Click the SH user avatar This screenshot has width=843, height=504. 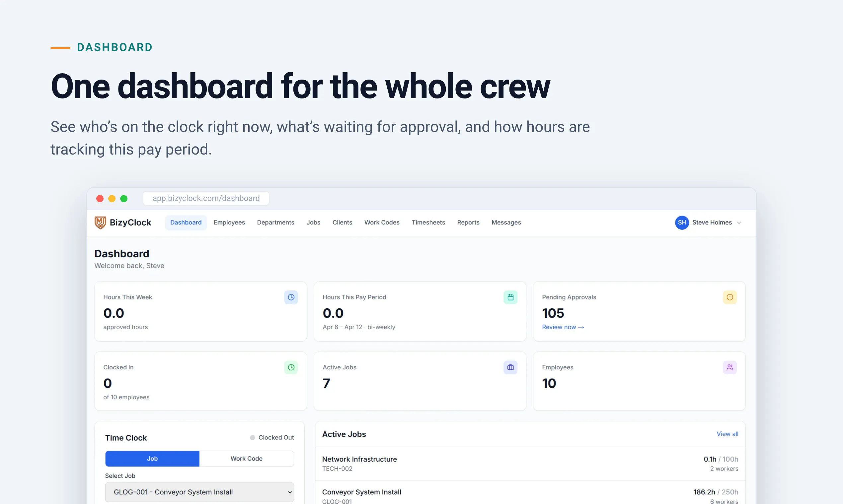click(682, 222)
